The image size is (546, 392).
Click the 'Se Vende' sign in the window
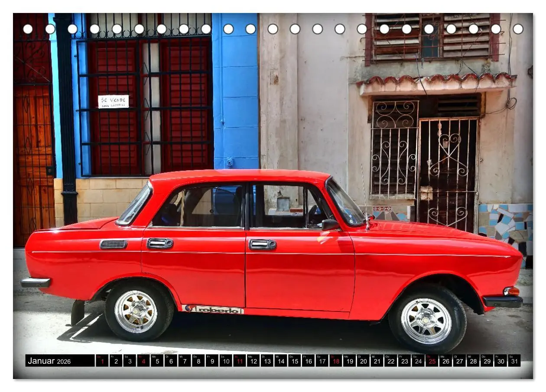point(113,101)
